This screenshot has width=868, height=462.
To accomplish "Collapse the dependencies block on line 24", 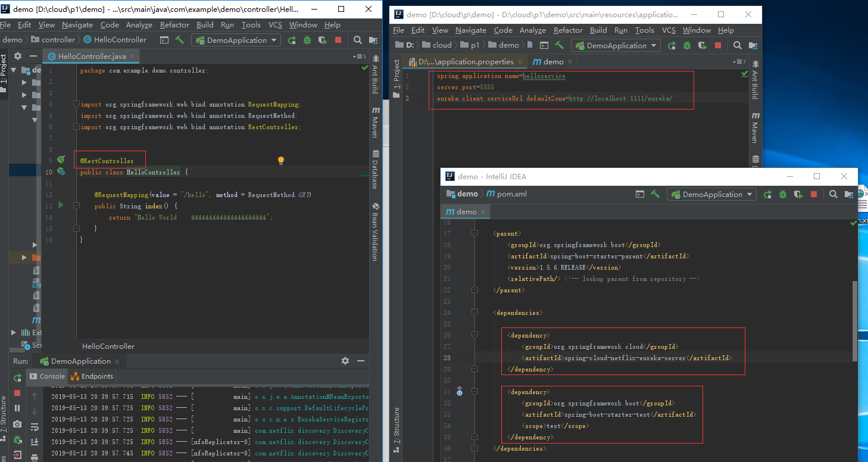I will point(474,313).
